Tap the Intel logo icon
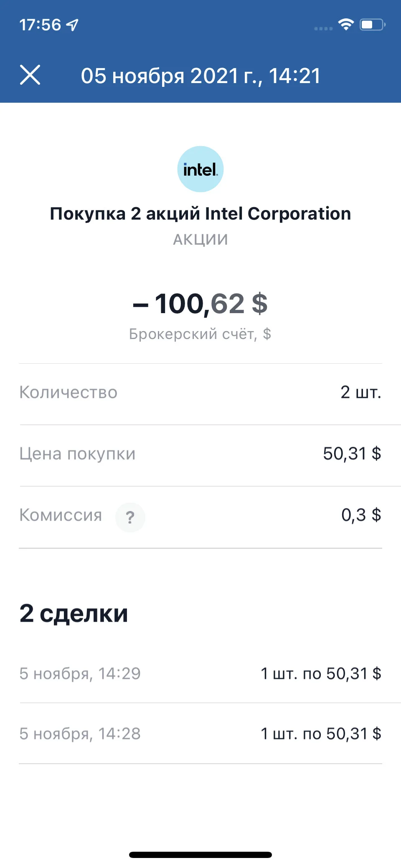The image size is (401, 868). tap(200, 169)
